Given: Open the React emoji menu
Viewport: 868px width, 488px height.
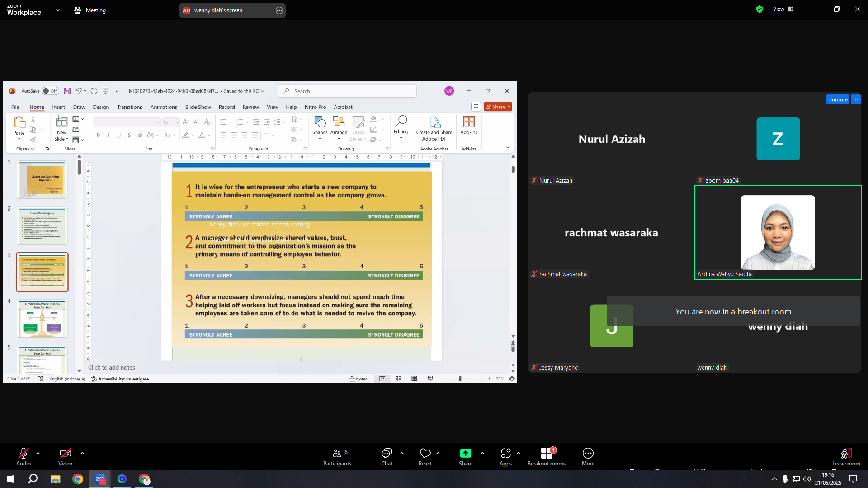Looking at the screenshot, I should point(425,457).
